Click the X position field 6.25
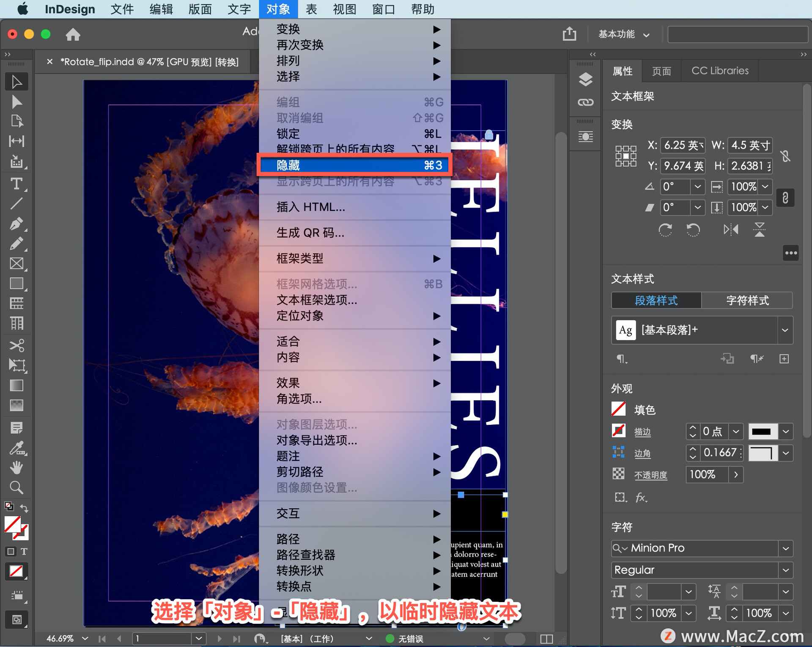812x647 pixels. [x=682, y=146]
